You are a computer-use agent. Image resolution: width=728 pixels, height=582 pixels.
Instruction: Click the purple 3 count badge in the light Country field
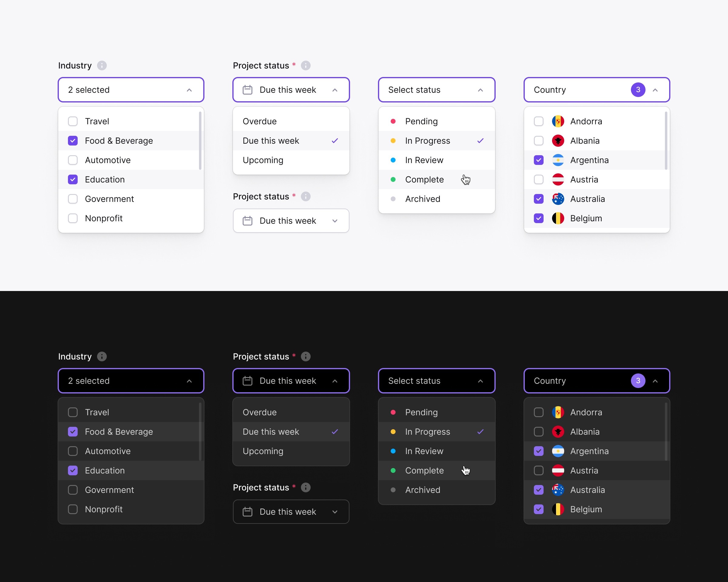[x=638, y=90]
